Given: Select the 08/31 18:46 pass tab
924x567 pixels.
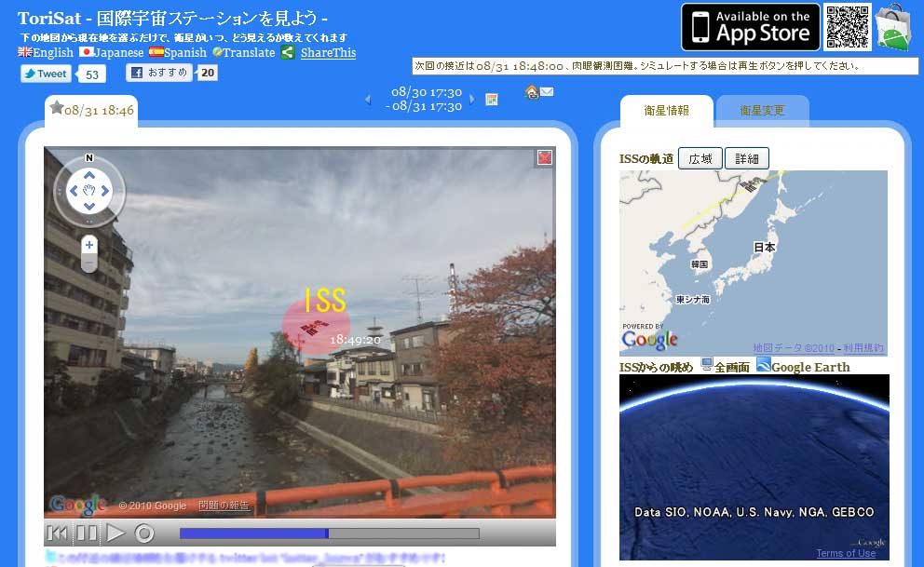Looking at the screenshot, I should tap(91, 111).
